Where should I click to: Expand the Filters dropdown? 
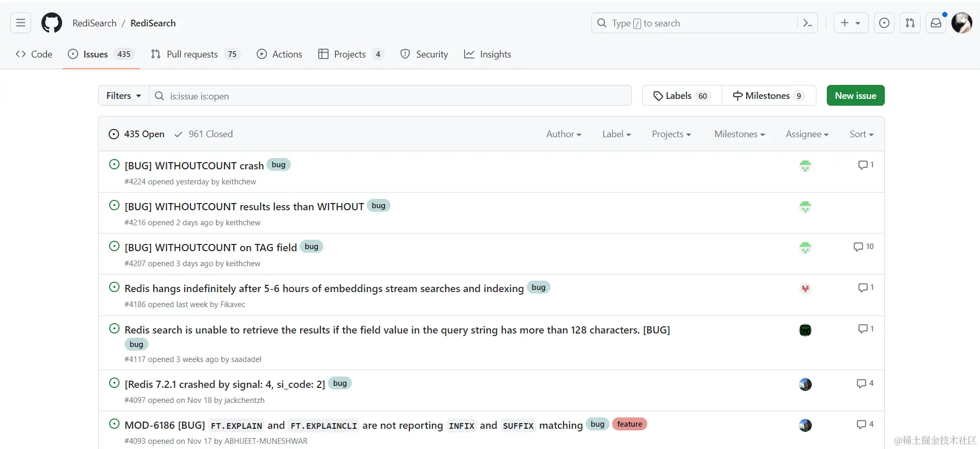click(x=124, y=95)
